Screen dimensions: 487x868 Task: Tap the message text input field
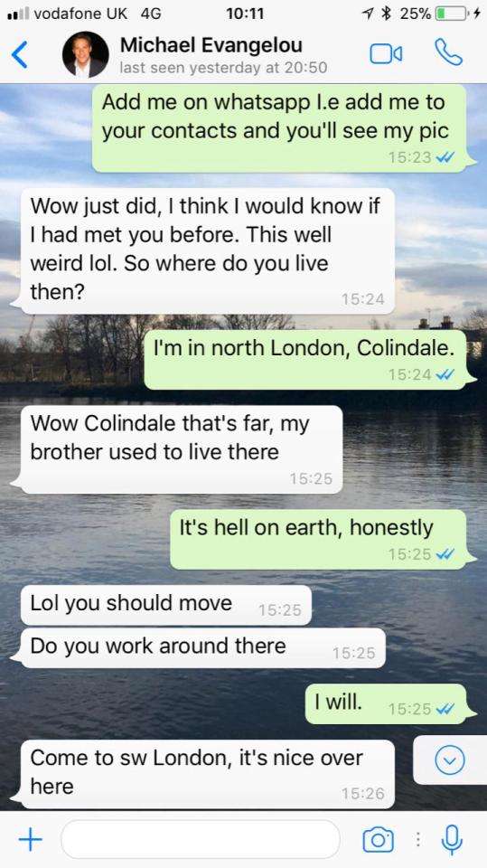point(201,839)
